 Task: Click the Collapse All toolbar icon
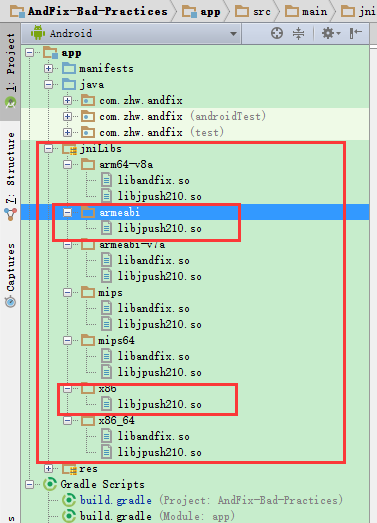298,33
